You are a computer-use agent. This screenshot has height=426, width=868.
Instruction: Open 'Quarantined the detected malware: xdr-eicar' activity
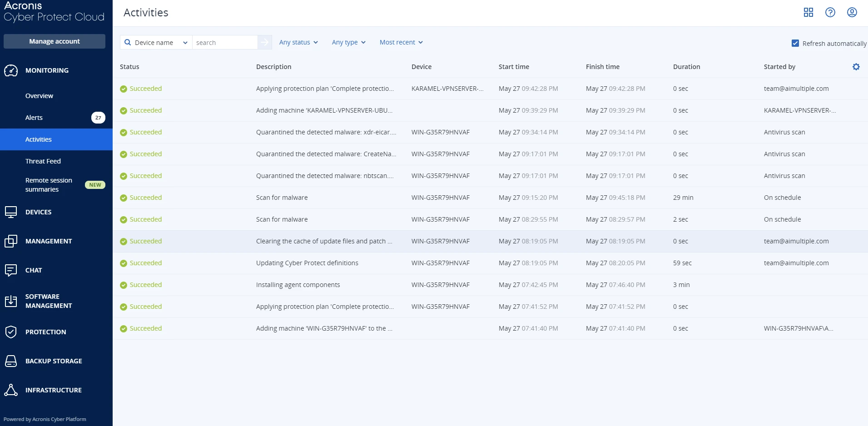(490, 132)
